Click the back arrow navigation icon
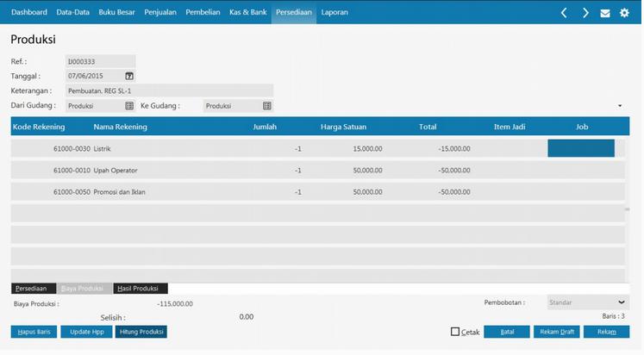Screen dimensions: 644x355 (564, 13)
